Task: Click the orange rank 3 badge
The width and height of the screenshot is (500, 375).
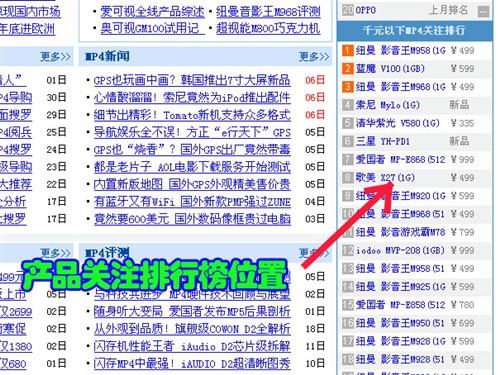Action: point(347,87)
